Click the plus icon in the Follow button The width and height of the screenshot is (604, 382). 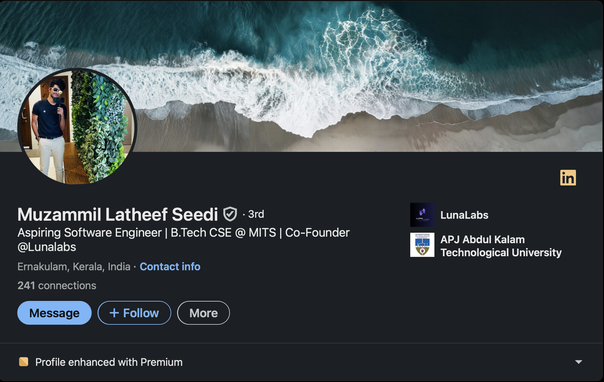click(114, 313)
